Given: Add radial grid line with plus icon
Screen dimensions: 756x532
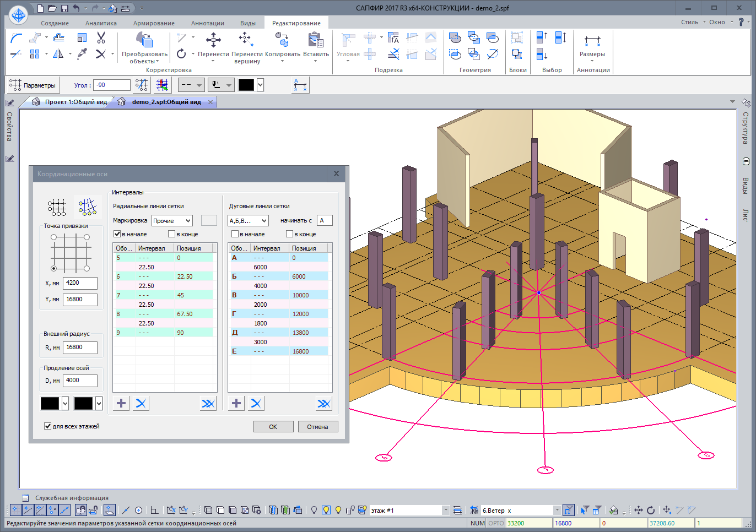Looking at the screenshot, I should 121,403.
